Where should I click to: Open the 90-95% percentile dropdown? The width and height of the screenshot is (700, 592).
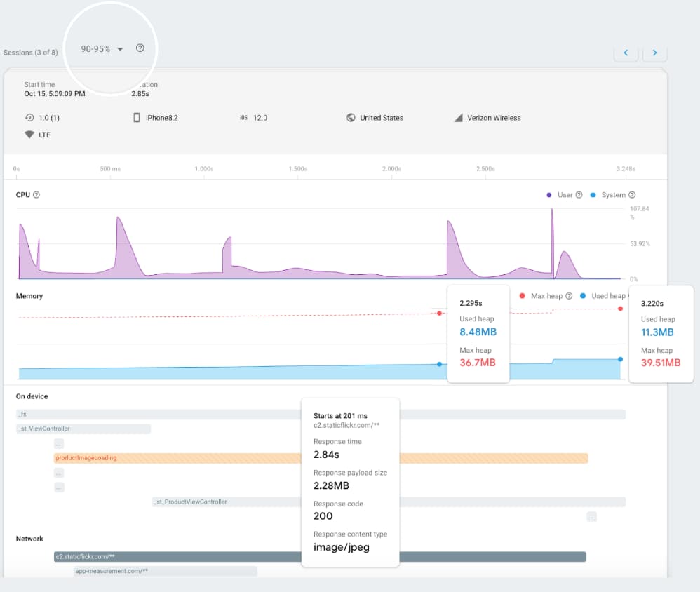point(102,48)
